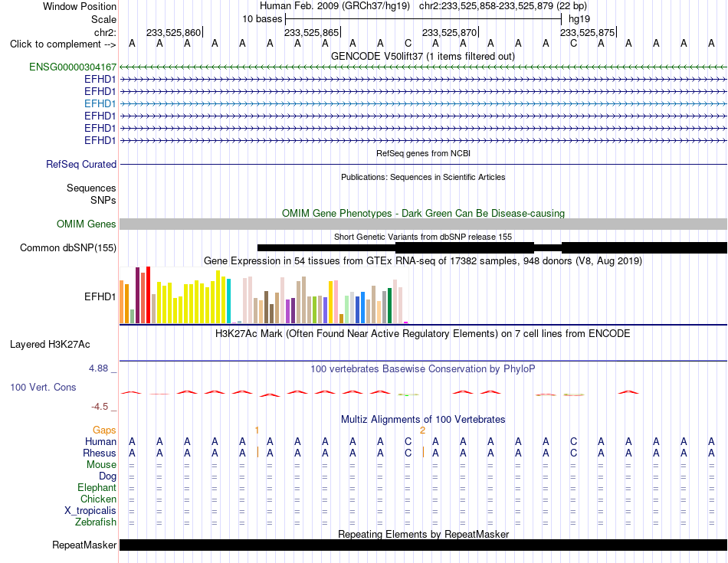Click the Scale label

click(x=103, y=19)
